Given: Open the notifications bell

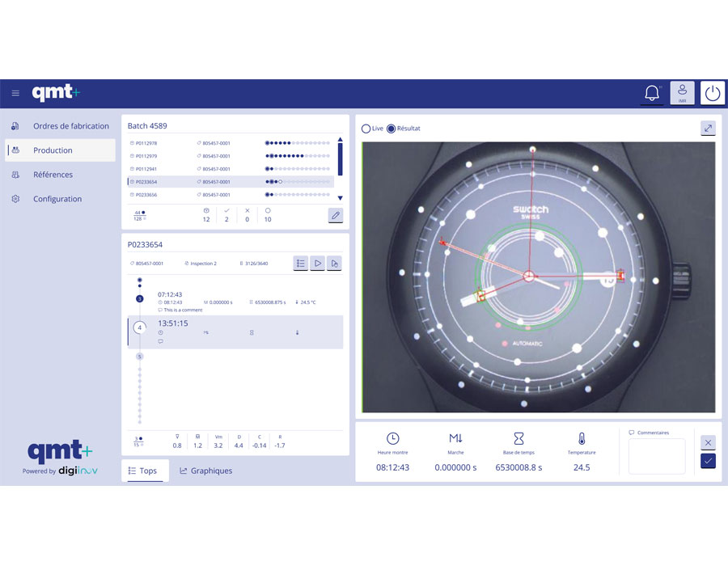Looking at the screenshot, I should coord(652,93).
